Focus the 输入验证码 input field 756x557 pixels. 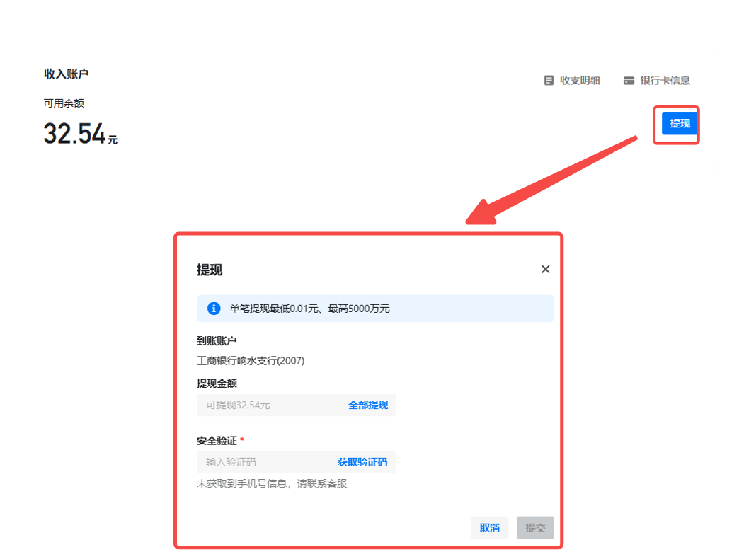(265, 463)
